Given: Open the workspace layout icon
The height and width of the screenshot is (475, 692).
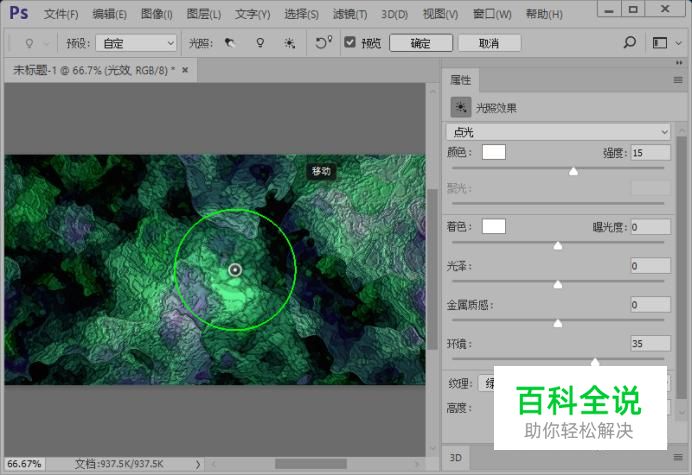Looking at the screenshot, I should tap(660, 43).
